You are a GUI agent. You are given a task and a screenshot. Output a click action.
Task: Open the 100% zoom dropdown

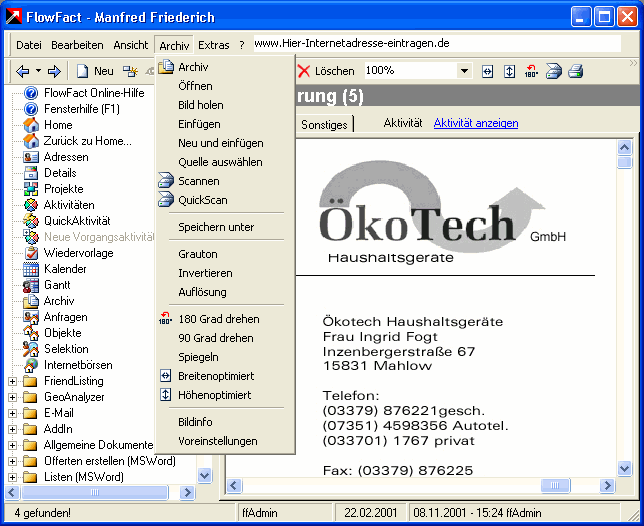pyautogui.click(x=464, y=71)
